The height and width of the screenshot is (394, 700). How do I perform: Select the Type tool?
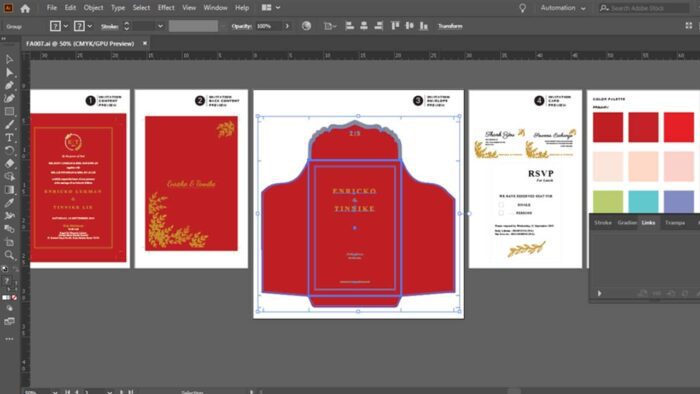(x=9, y=137)
